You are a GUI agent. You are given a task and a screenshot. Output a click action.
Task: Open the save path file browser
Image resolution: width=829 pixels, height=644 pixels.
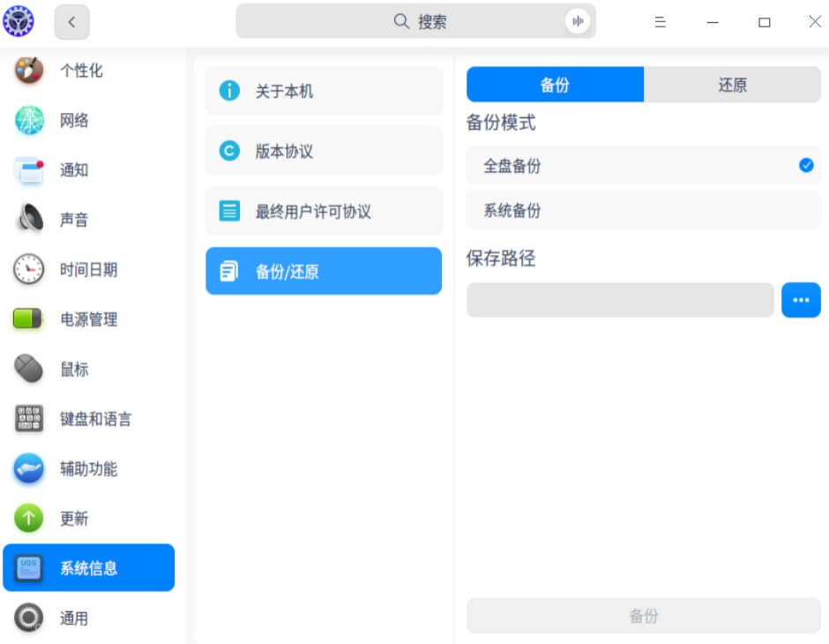click(x=801, y=300)
